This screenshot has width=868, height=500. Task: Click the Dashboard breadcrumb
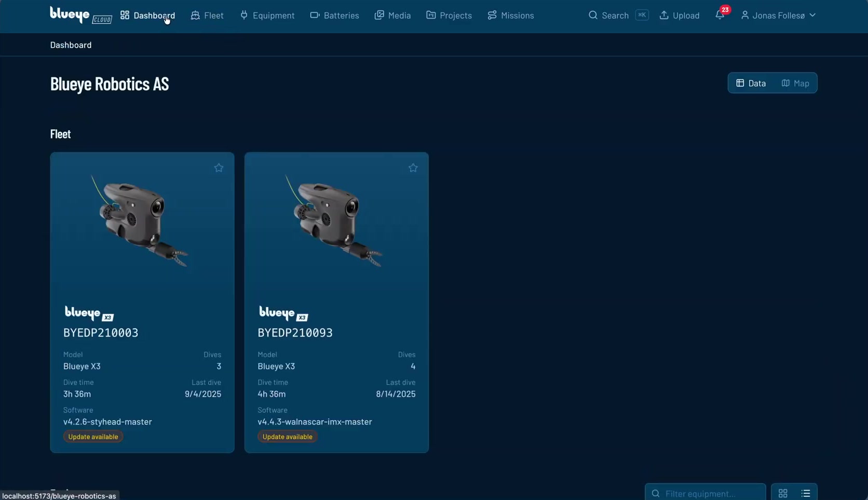(x=71, y=45)
